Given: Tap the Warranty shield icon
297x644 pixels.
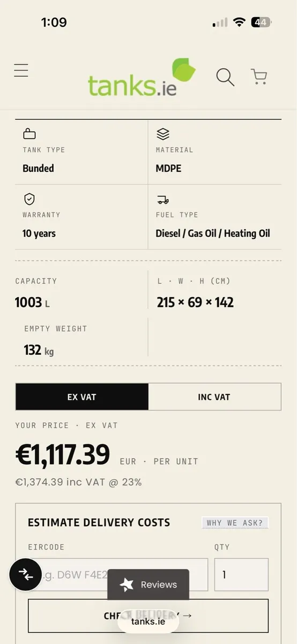Looking at the screenshot, I should (29, 199).
